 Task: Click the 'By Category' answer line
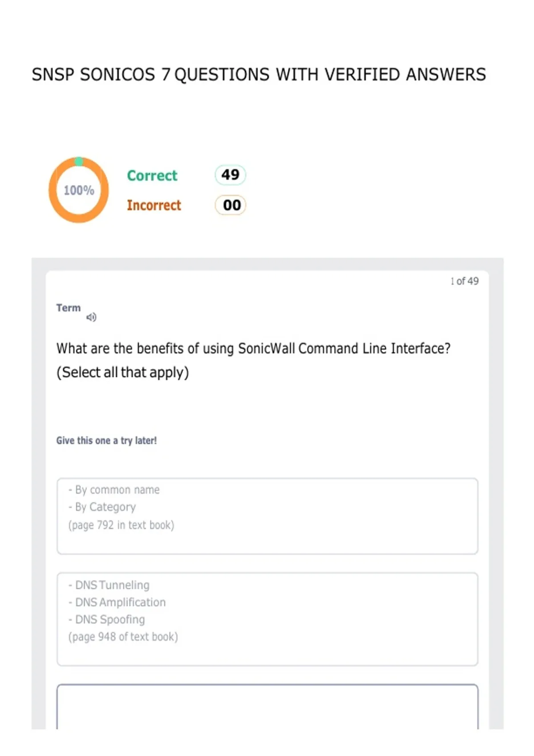(102, 507)
